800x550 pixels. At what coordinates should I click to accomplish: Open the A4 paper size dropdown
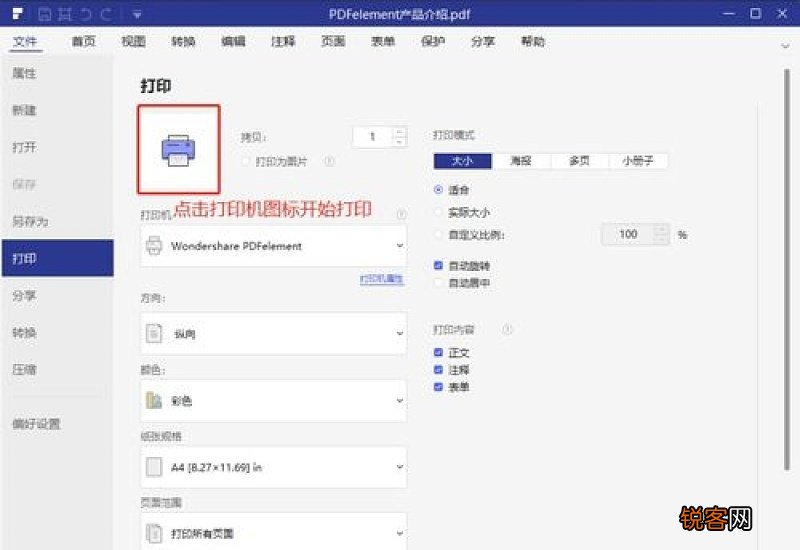273,467
